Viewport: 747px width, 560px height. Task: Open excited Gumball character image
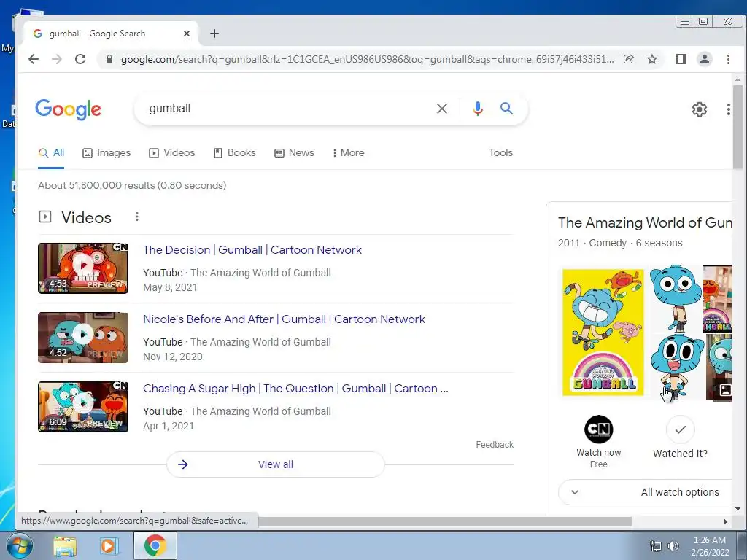pos(676,366)
